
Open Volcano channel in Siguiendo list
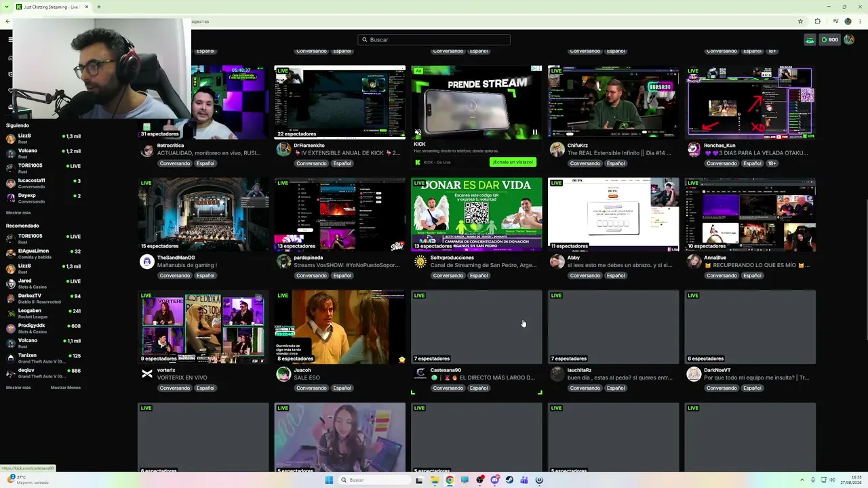[x=43, y=153]
